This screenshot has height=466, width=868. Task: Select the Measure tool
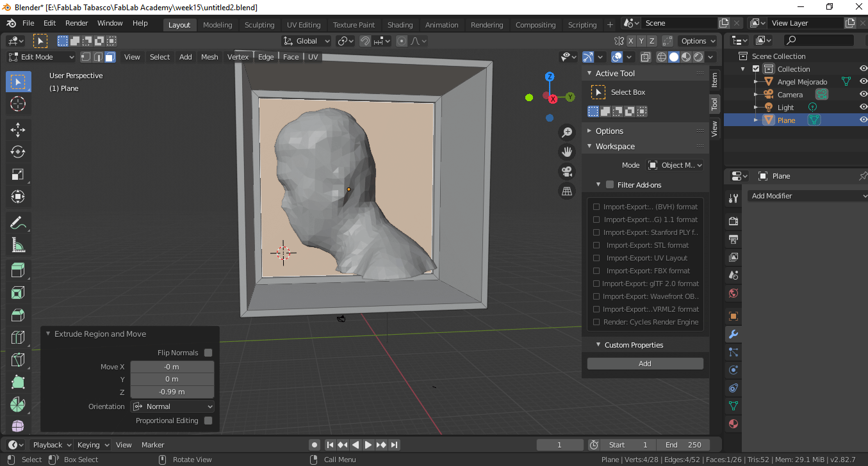point(18,245)
